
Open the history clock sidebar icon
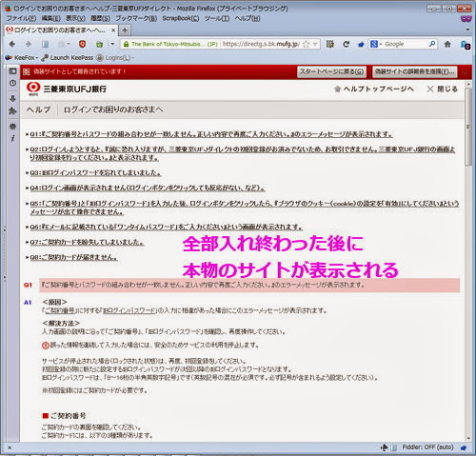tap(12, 83)
